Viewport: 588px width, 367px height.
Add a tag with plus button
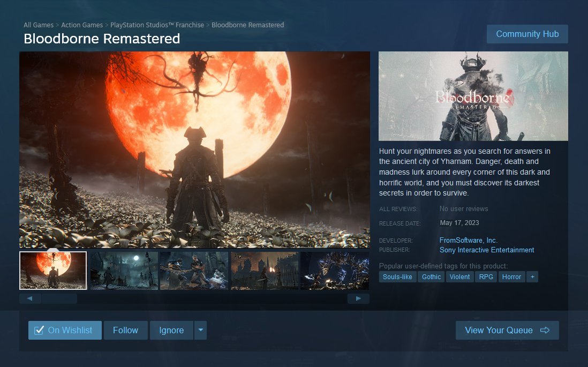(x=532, y=277)
